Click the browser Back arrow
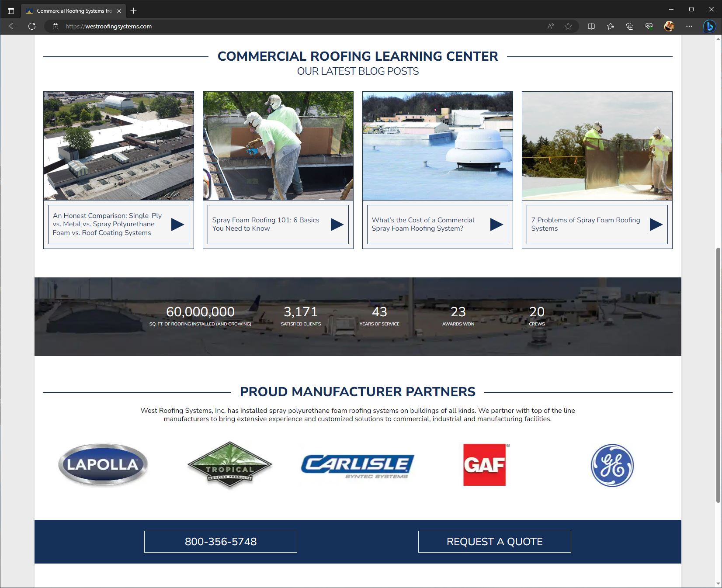The height and width of the screenshot is (588, 722). (x=13, y=26)
